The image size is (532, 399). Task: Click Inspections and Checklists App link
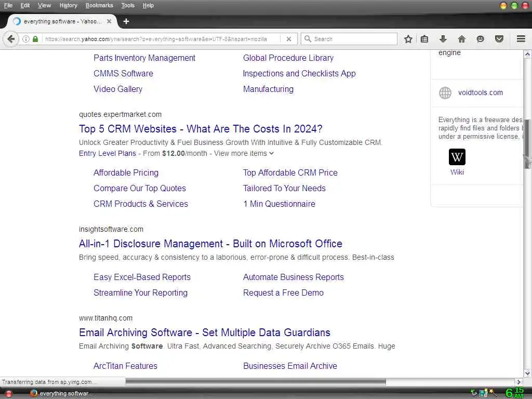[299, 74]
